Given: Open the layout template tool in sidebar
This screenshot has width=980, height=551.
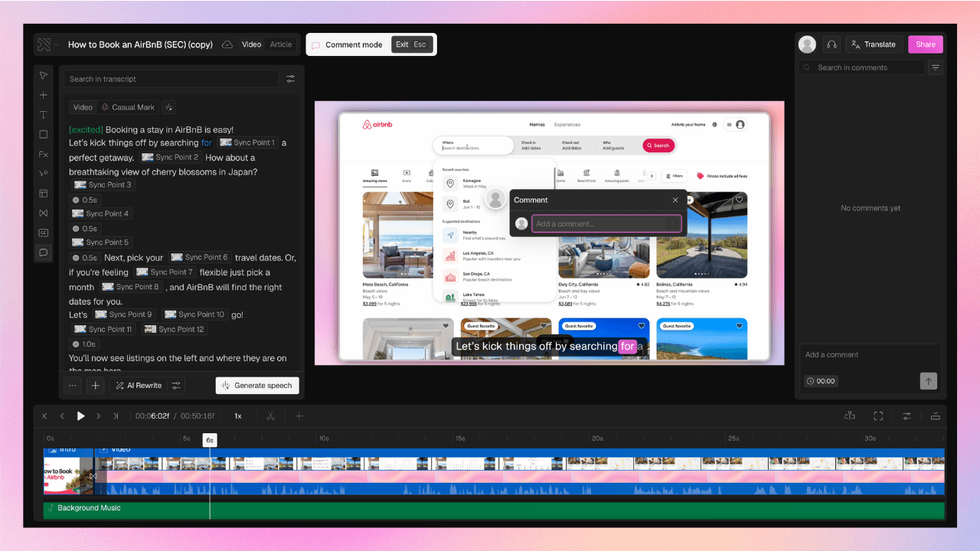Looking at the screenshot, I should [44, 194].
